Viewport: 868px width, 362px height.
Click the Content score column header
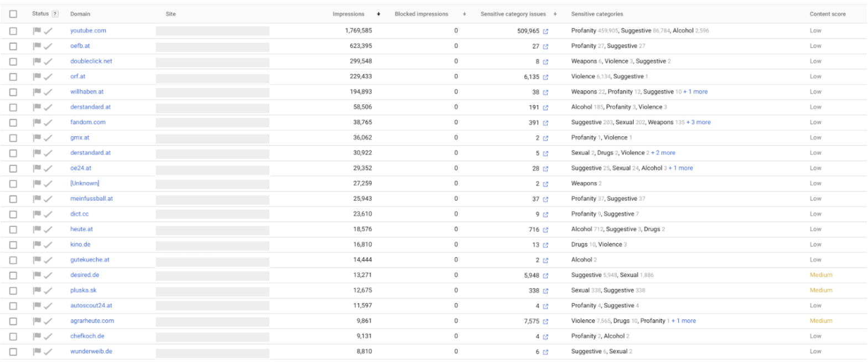click(x=828, y=14)
